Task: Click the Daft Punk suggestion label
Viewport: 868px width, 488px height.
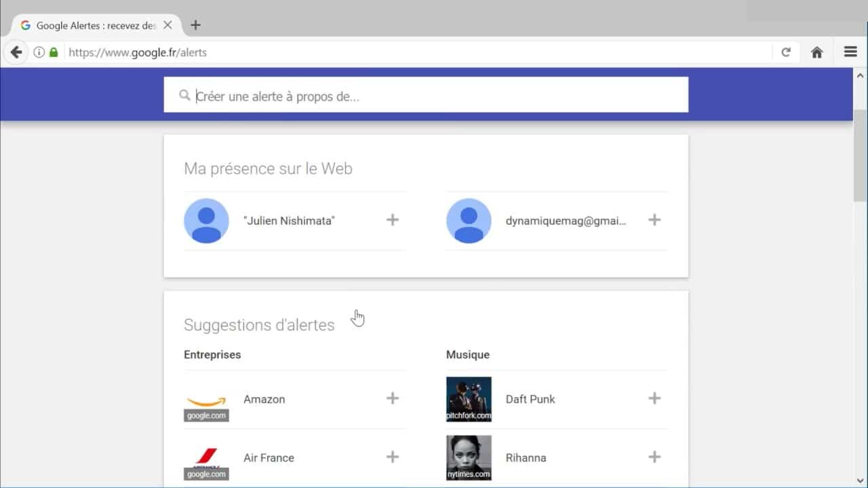Action: (x=530, y=399)
